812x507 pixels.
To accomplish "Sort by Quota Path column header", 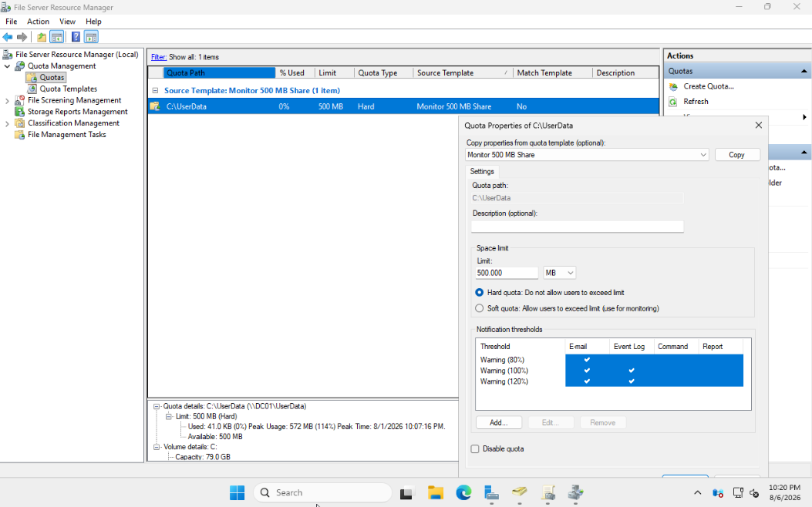I will point(220,73).
